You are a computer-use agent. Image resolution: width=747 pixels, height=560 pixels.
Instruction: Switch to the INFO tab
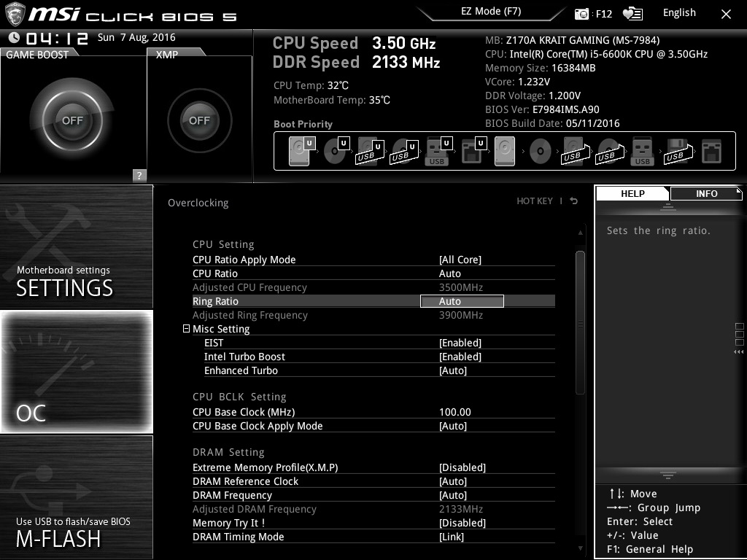pos(706,193)
